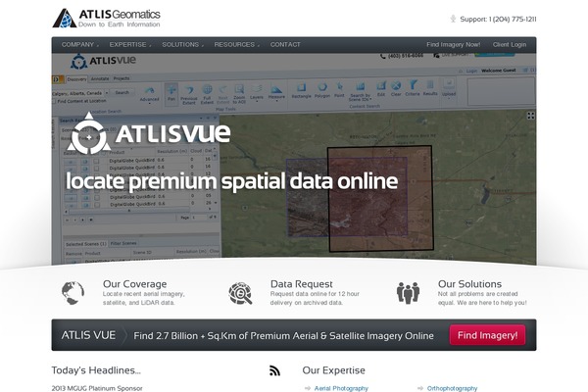Viewport: 588px width, 392px height.
Task: Expand the EXPERTISE navigation dropdown
Action: pos(130,45)
